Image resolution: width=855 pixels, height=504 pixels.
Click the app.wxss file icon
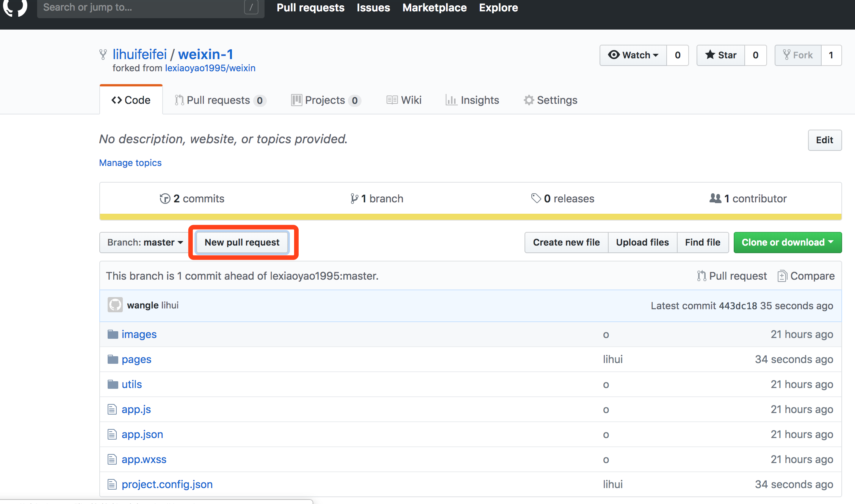click(x=112, y=459)
